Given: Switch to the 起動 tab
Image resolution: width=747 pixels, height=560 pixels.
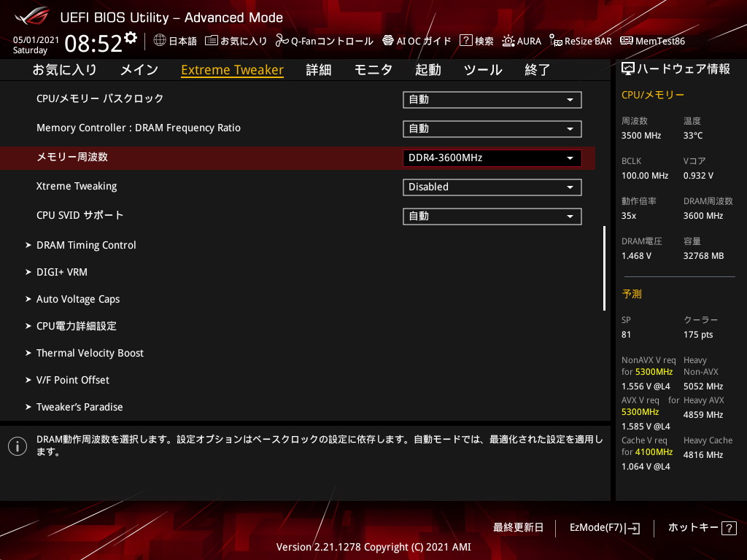Looking at the screenshot, I should point(427,70).
